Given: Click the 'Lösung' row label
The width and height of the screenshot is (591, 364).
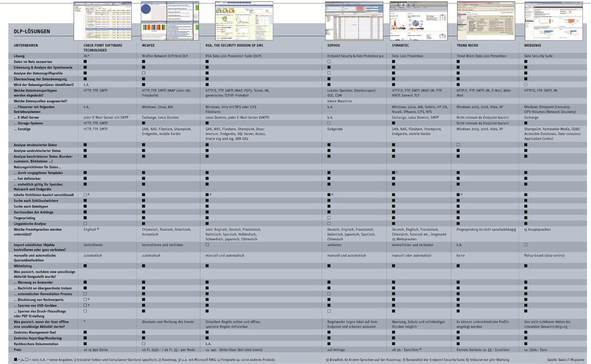Looking at the screenshot, I should [20, 56].
